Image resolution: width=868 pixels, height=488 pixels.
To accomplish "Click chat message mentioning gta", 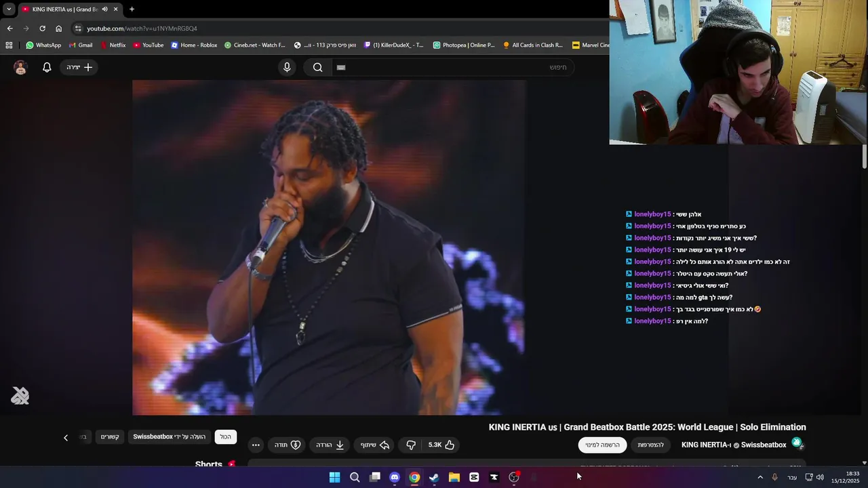I will pyautogui.click(x=679, y=297).
